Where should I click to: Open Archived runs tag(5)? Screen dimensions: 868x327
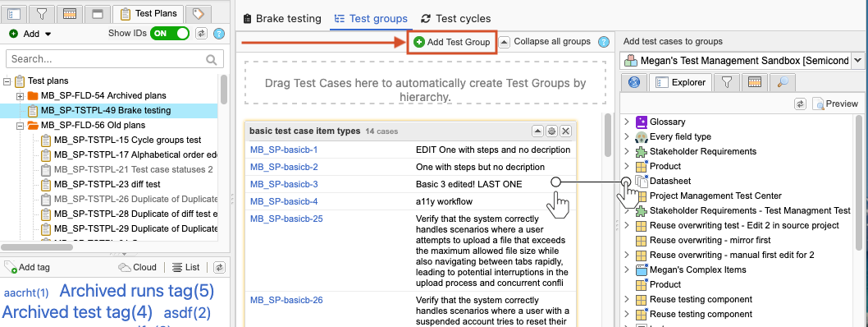click(137, 290)
